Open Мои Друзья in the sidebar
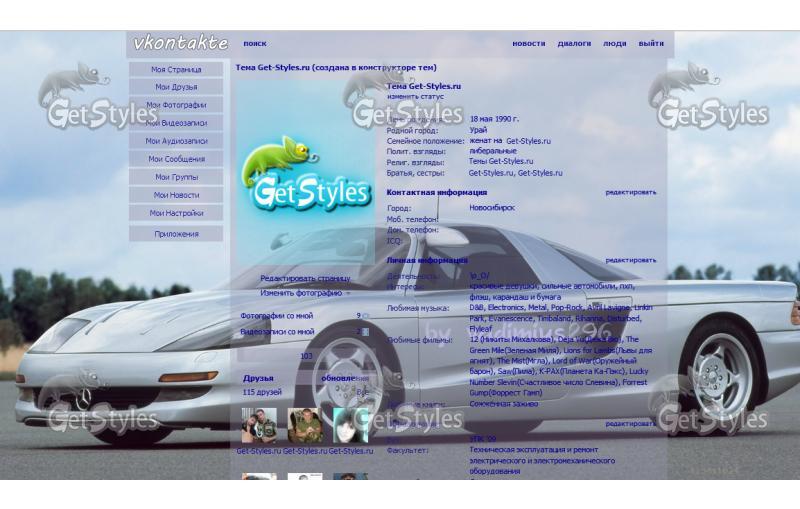The image size is (800, 509). (176, 87)
